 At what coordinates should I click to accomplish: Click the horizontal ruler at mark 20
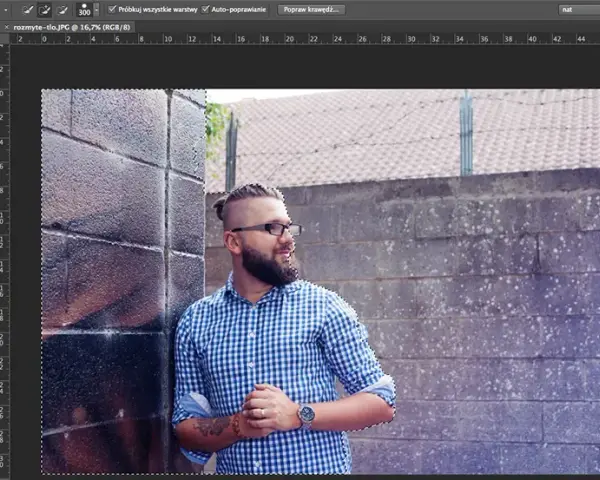pos(290,39)
